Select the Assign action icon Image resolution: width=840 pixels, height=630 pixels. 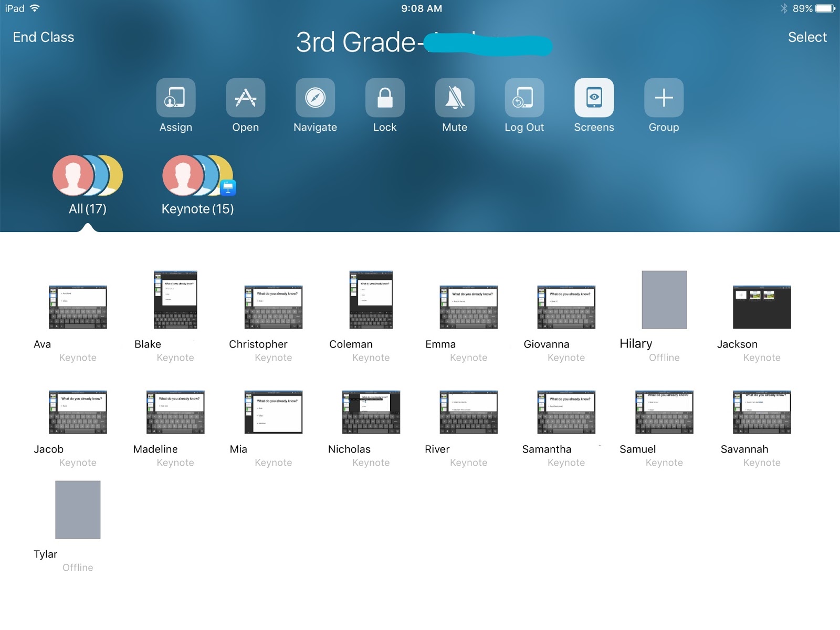click(x=175, y=98)
